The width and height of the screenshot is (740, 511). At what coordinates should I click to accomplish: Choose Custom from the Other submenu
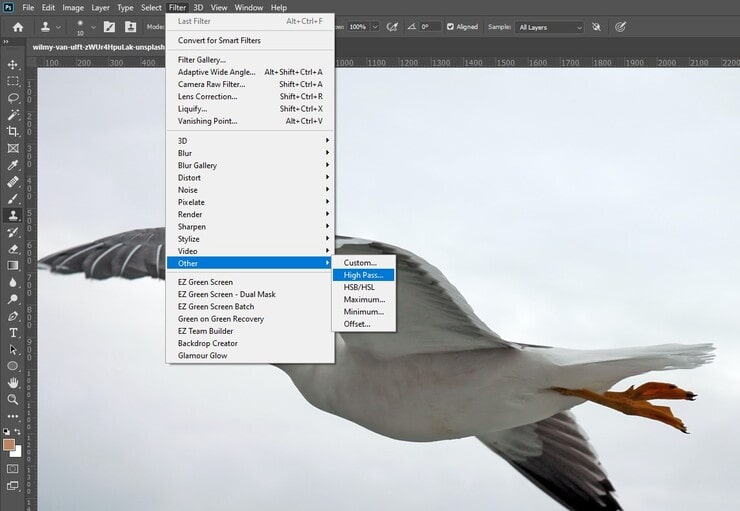click(x=363, y=263)
